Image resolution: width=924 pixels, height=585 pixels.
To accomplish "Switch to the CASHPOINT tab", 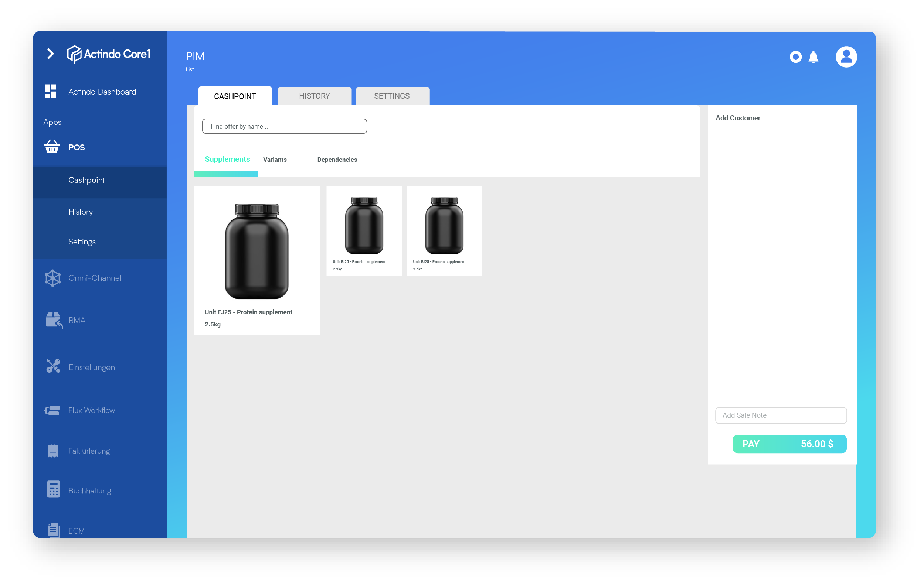I will (x=235, y=96).
